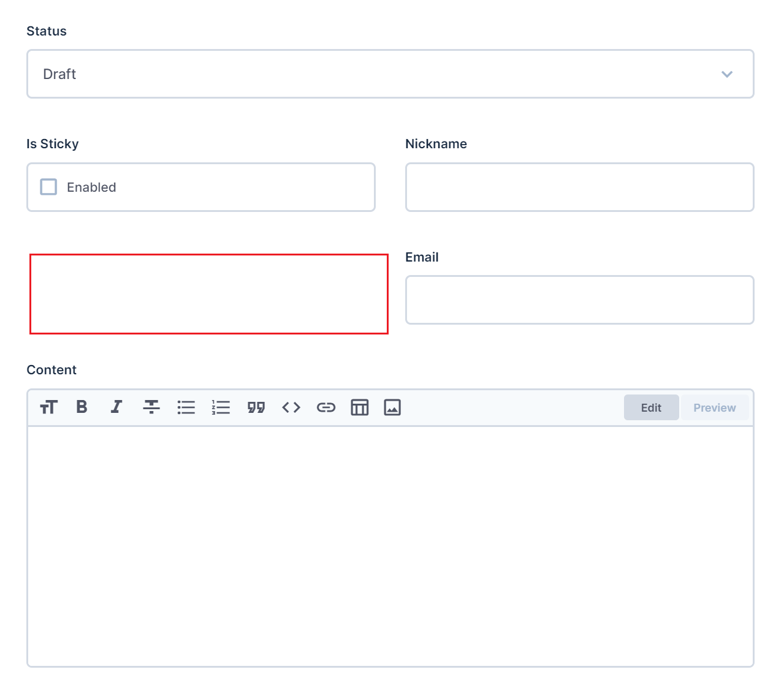The width and height of the screenshot is (784, 691).
Task: Insert a numbered list
Action: coord(221,407)
